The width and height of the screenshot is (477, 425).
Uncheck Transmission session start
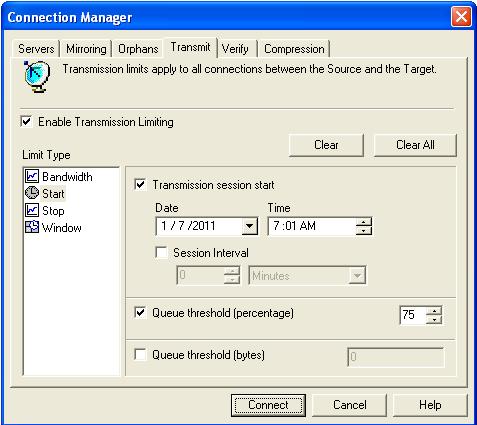coord(140,184)
